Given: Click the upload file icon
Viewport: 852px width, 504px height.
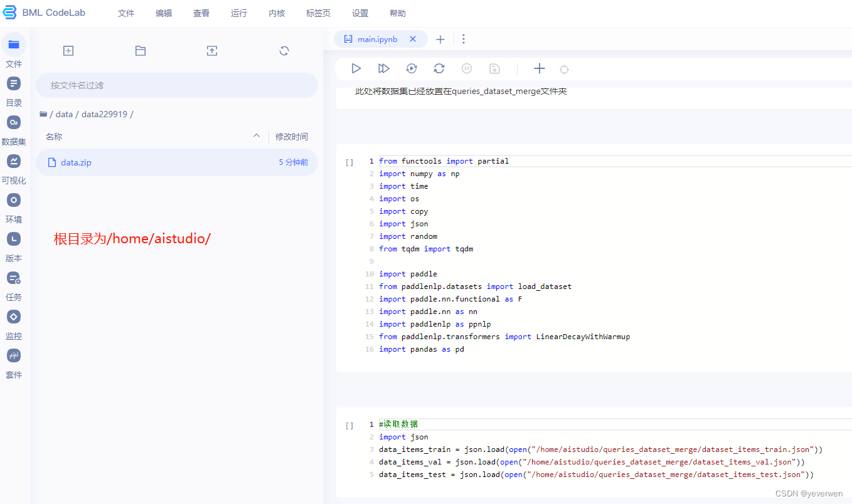Looking at the screenshot, I should coord(212,51).
